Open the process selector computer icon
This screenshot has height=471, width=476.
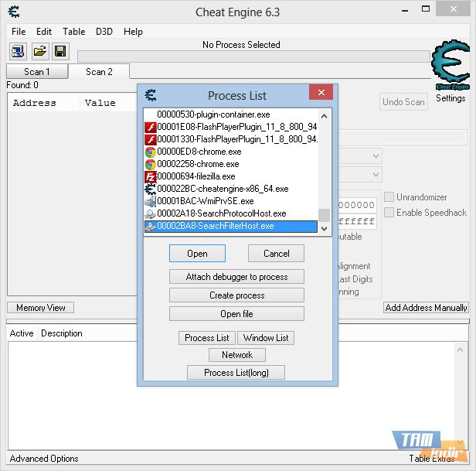(x=18, y=51)
